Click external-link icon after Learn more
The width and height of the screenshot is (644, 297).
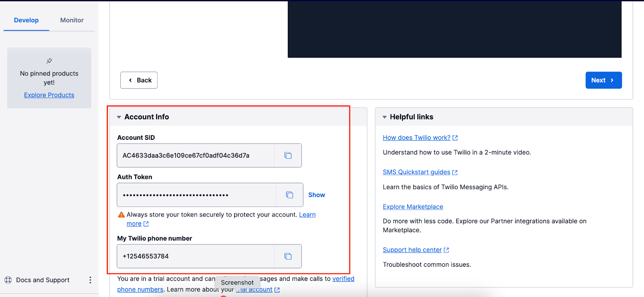point(146,224)
